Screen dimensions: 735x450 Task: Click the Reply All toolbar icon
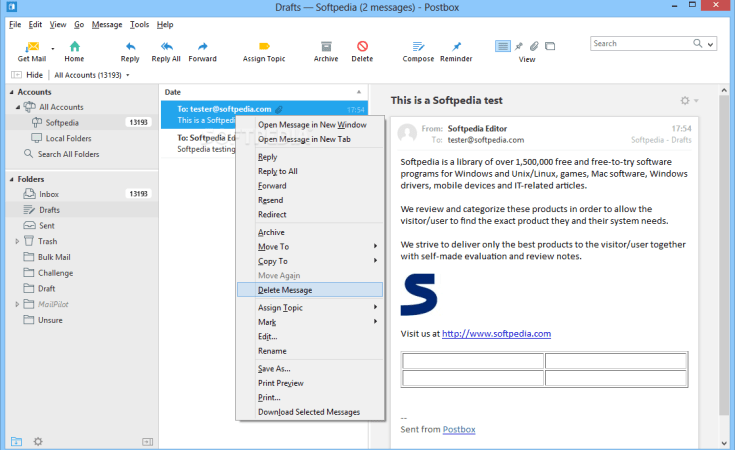tap(166, 46)
